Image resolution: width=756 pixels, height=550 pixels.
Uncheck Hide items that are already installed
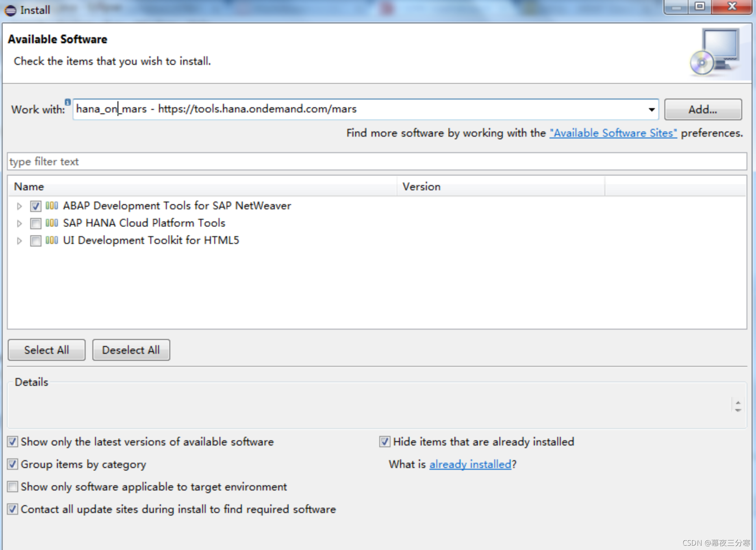point(384,442)
